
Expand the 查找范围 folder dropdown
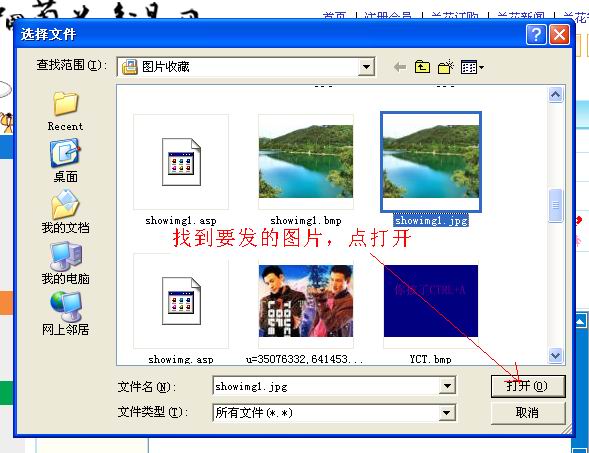[x=366, y=67]
